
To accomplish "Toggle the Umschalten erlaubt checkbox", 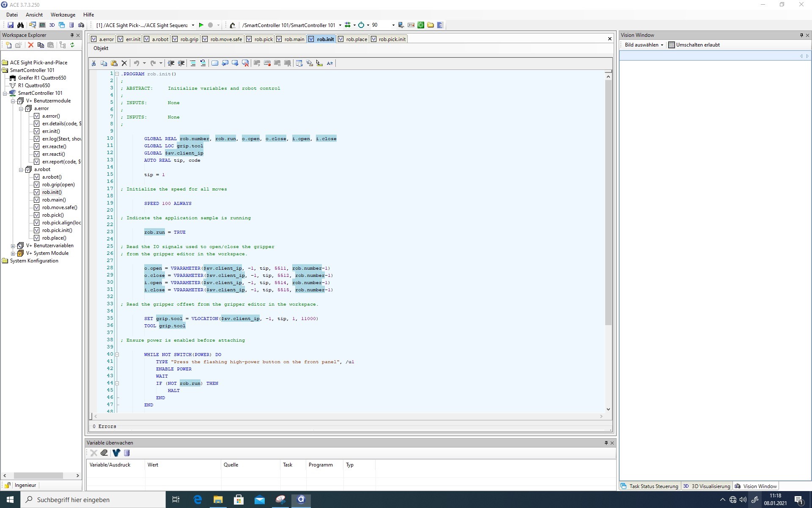I will click(x=671, y=45).
